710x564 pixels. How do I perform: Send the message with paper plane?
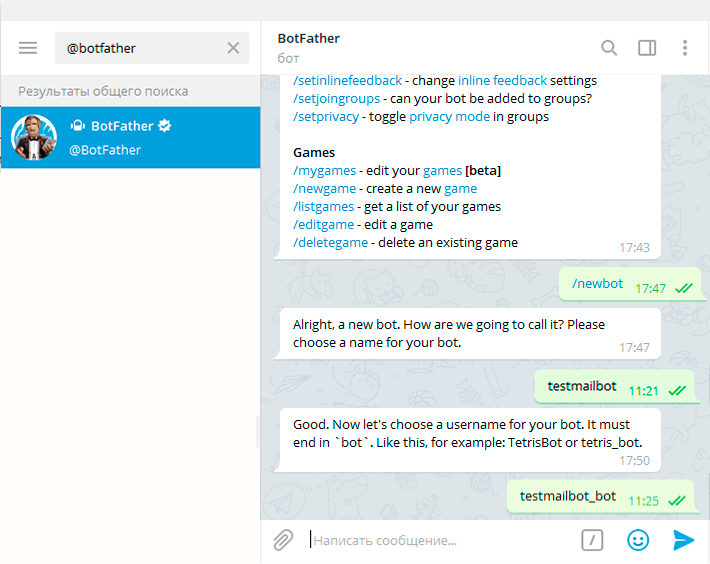[683, 540]
